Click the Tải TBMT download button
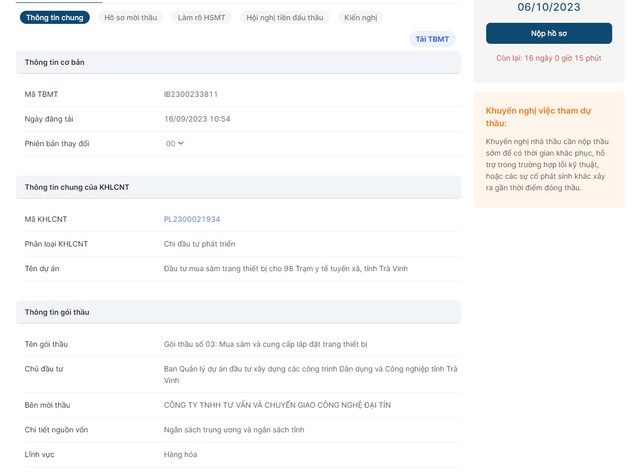 pyautogui.click(x=432, y=39)
